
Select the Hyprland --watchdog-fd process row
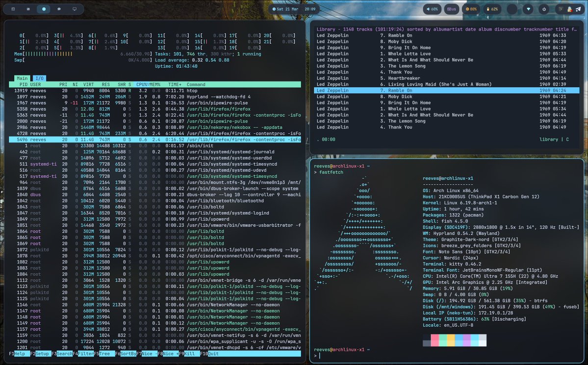click(155, 97)
